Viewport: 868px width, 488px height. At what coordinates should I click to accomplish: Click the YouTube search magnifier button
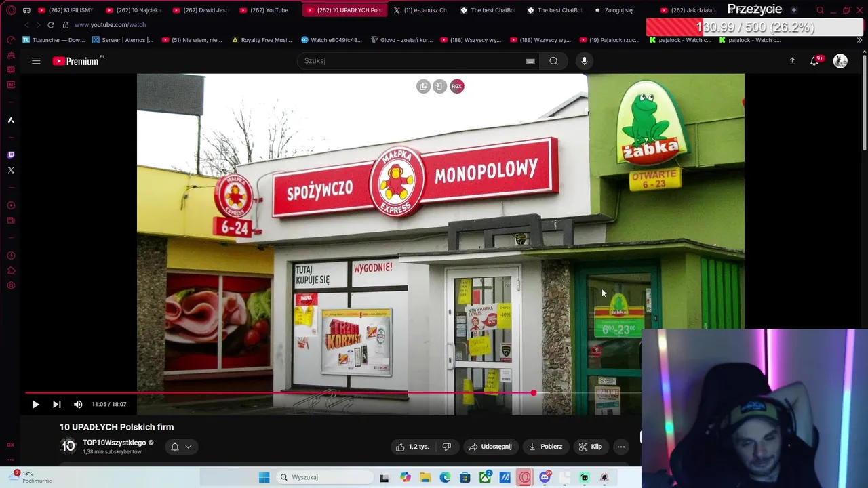click(x=554, y=61)
